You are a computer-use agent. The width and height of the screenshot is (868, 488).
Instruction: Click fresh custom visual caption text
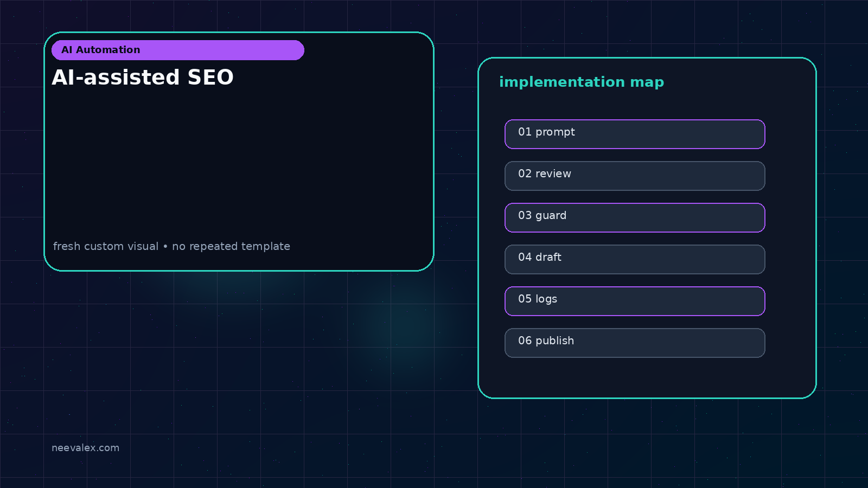tap(171, 246)
